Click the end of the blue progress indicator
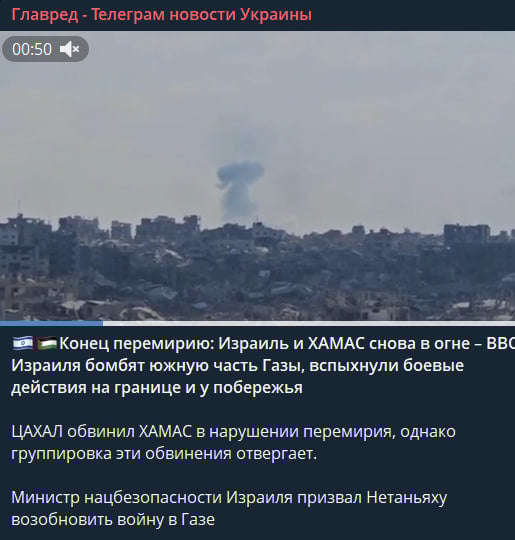515x540 pixels. pos(102,323)
